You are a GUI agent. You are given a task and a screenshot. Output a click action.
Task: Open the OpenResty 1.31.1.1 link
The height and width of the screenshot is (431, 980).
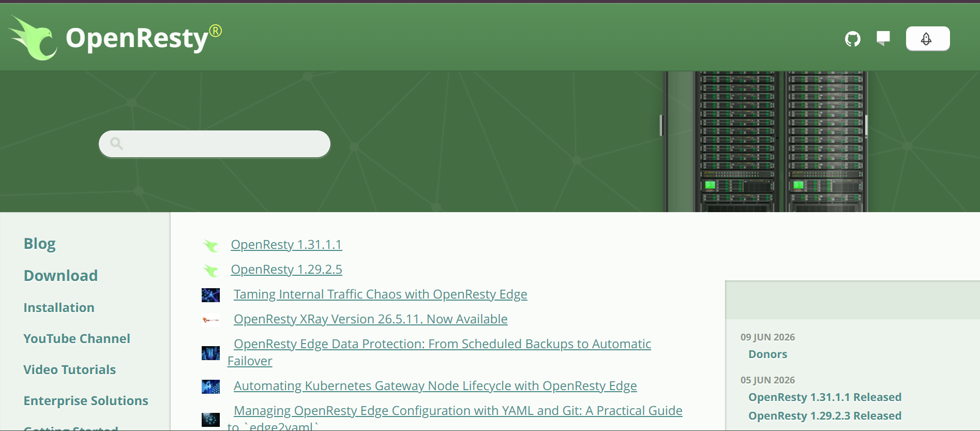click(287, 244)
